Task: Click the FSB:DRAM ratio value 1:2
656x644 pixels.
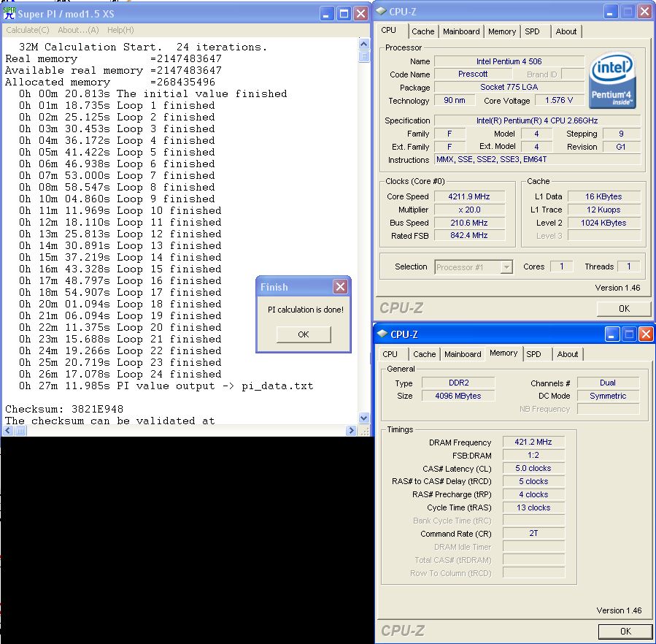Action: pos(533,455)
